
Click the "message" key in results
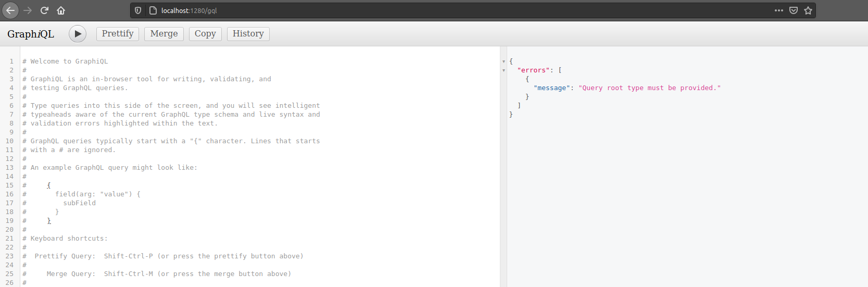(x=552, y=88)
